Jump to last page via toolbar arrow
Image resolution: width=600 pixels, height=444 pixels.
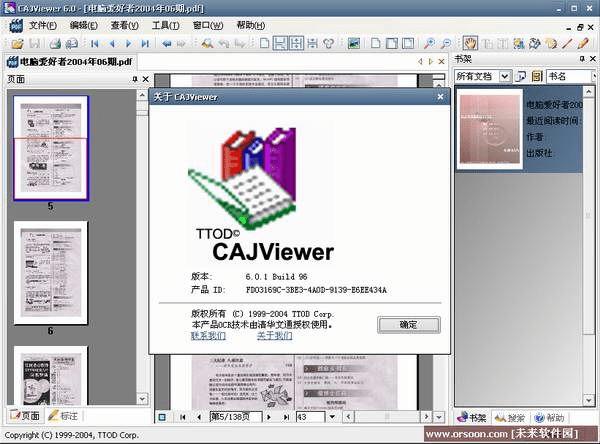[x=145, y=44]
